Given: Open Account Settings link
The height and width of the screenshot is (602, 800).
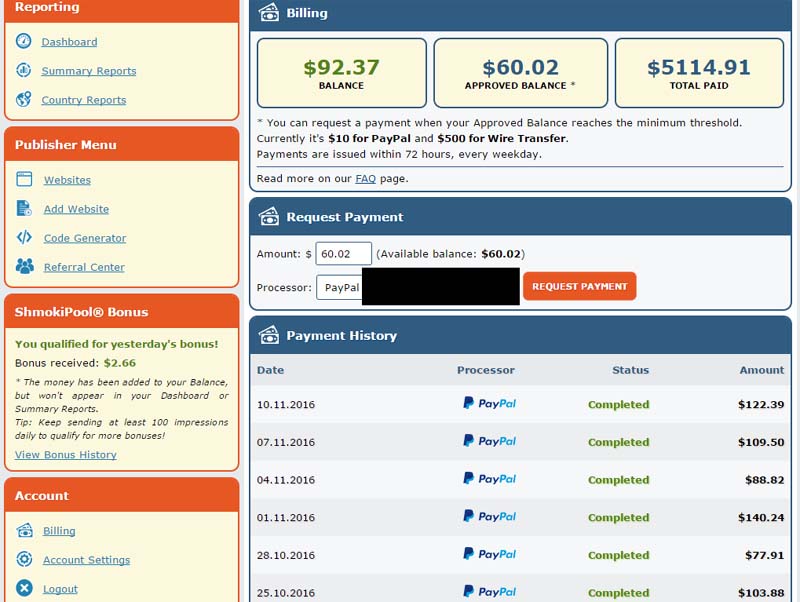Looking at the screenshot, I should 86,560.
